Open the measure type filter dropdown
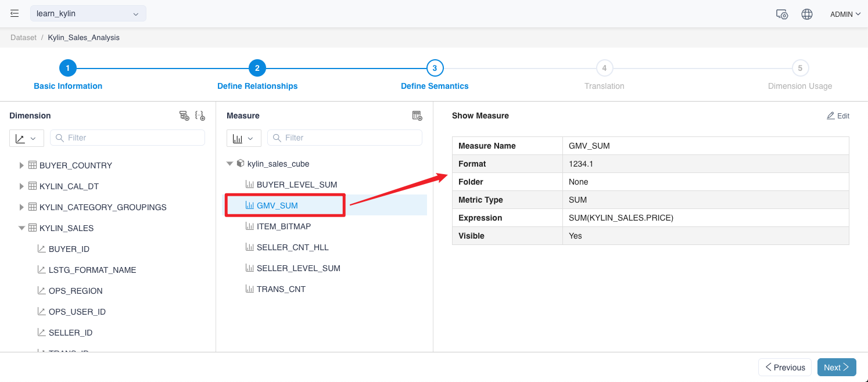The image size is (868, 382). [243, 138]
